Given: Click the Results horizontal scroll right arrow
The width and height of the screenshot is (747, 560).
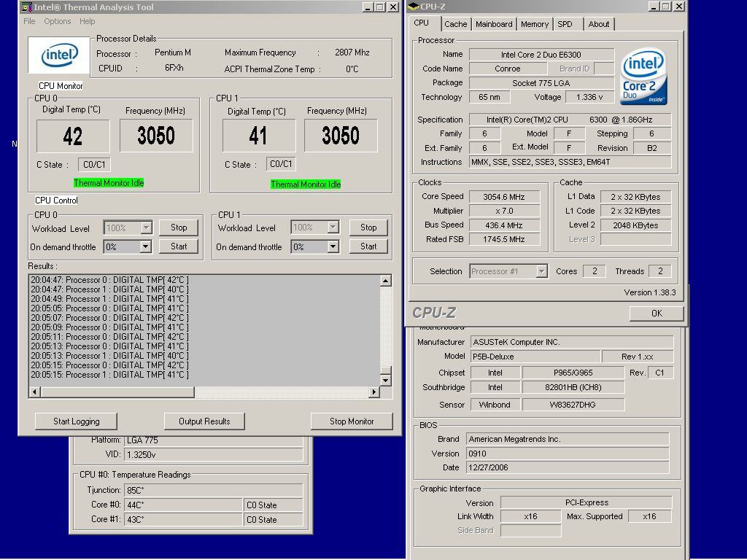Looking at the screenshot, I should [374, 392].
